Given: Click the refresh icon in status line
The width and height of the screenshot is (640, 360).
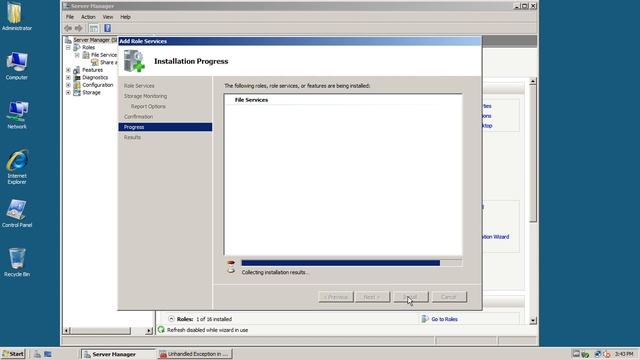Looking at the screenshot, I should [161, 329].
